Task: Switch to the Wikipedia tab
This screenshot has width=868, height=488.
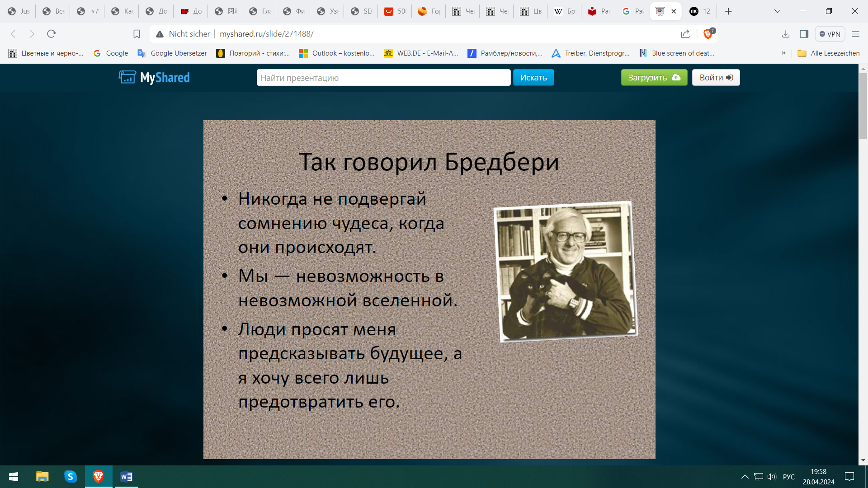Action: (x=564, y=11)
